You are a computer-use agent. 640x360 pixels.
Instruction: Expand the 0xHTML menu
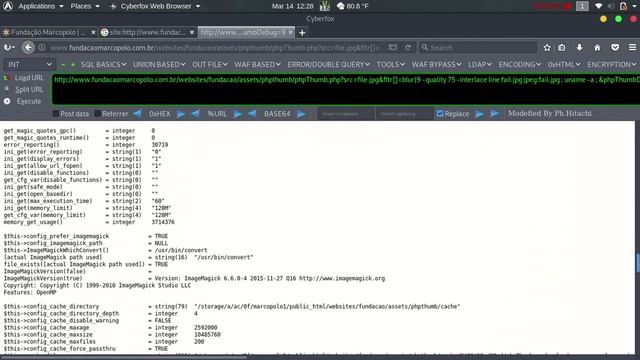[564, 64]
